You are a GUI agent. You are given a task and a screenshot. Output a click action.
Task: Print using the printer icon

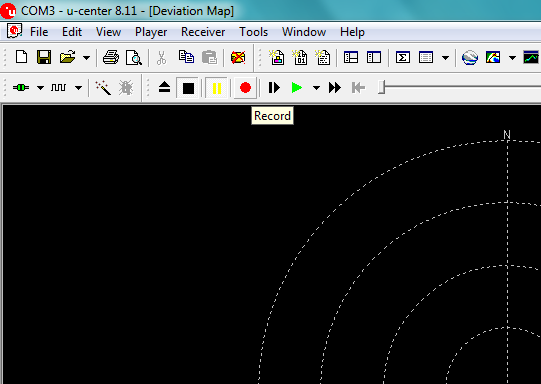tap(111, 57)
